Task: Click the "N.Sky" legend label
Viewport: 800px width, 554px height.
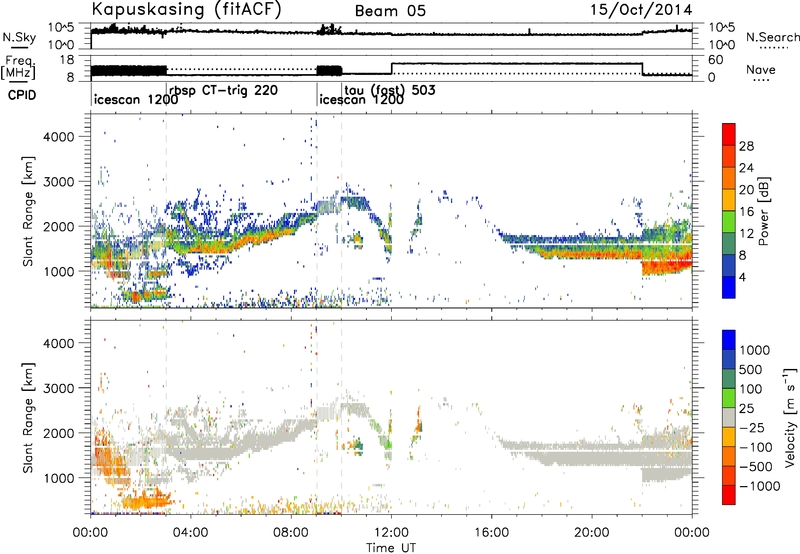Action: click(x=19, y=37)
